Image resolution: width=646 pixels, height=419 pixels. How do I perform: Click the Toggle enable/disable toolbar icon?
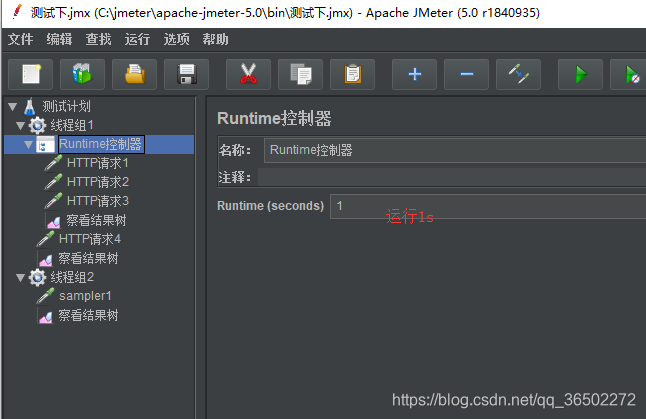[x=518, y=74]
